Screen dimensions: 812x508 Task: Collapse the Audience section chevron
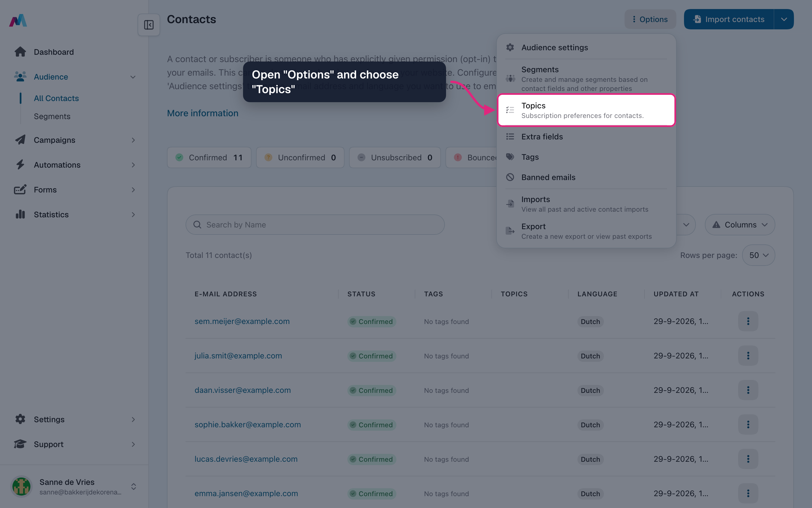click(x=133, y=77)
